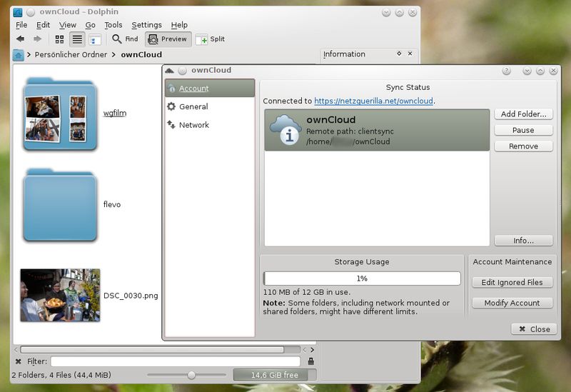Open the Edit menu in Dolphin

click(43, 25)
